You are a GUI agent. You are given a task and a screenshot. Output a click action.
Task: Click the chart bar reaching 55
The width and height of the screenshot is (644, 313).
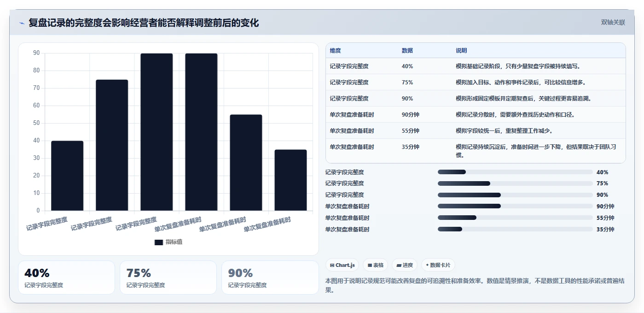coord(246,163)
